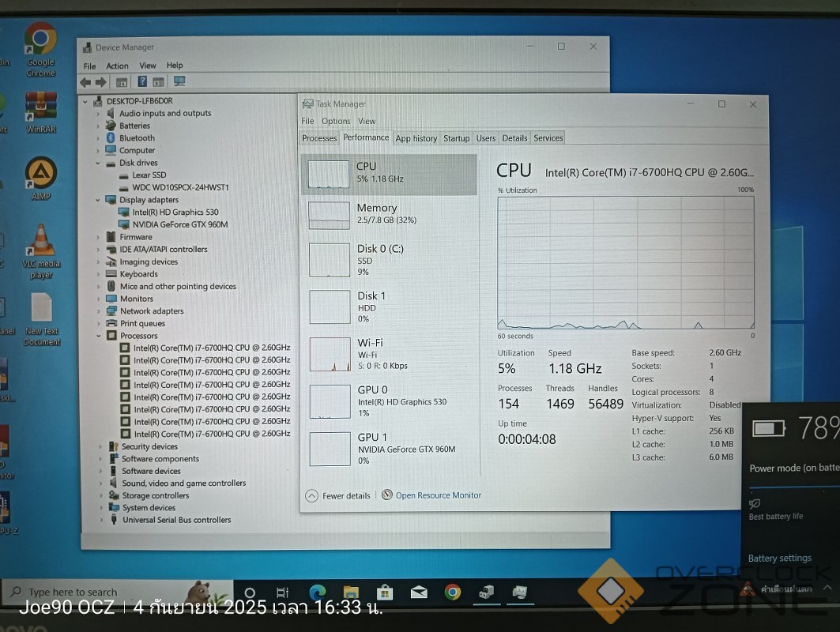Adjust the Power mode slider
The image size is (840, 632).
[794, 487]
